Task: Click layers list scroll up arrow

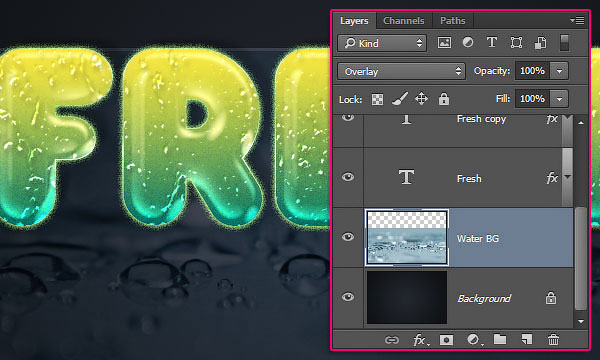Action: [x=581, y=122]
